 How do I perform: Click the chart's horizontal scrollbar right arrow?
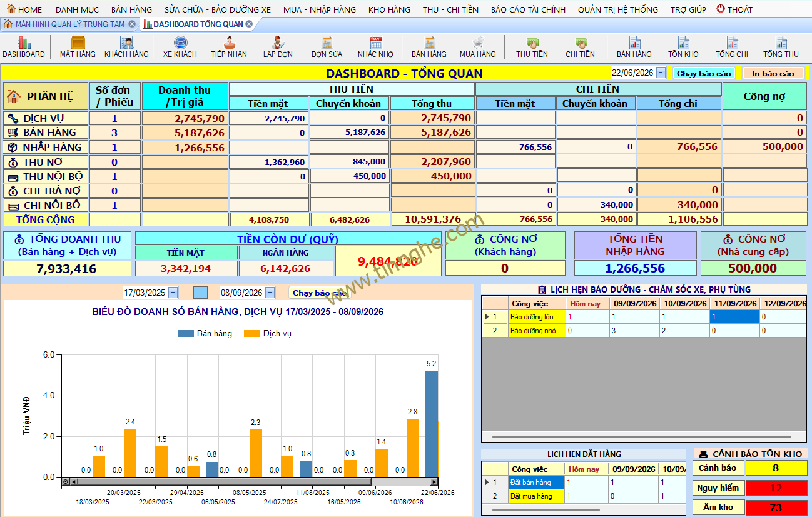click(434, 482)
